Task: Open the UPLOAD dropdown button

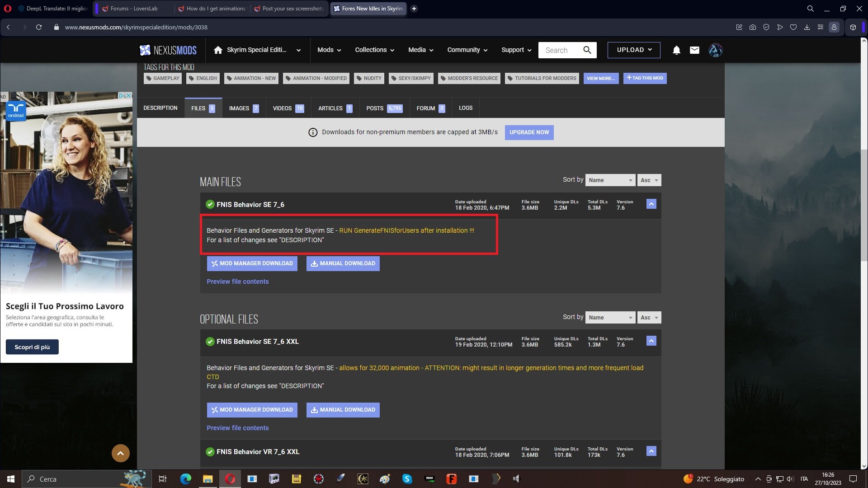Action: (634, 50)
